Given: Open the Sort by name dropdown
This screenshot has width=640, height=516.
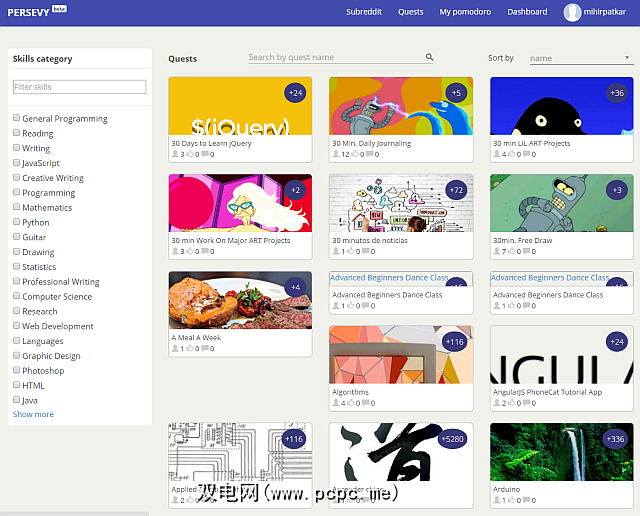Looking at the screenshot, I should pyautogui.click(x=580, y=58).
